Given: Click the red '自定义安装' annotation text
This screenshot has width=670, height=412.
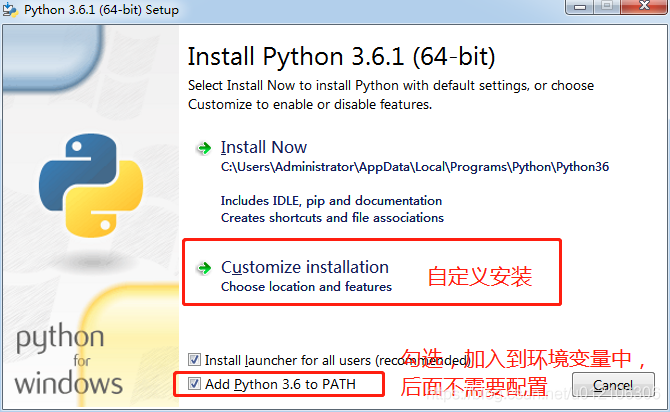Looking at the screenshot, I should (480, 277).
